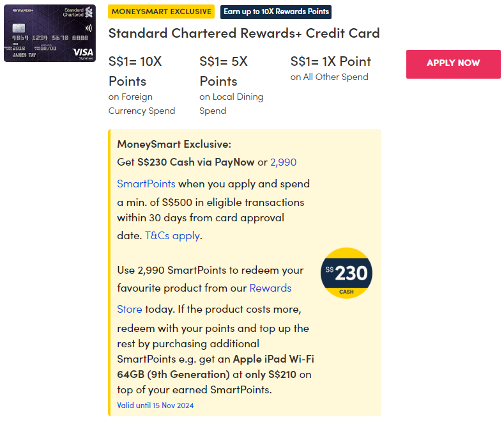Open the T&Cs apply link
The image size is (504, 424).
coord(172,235)
